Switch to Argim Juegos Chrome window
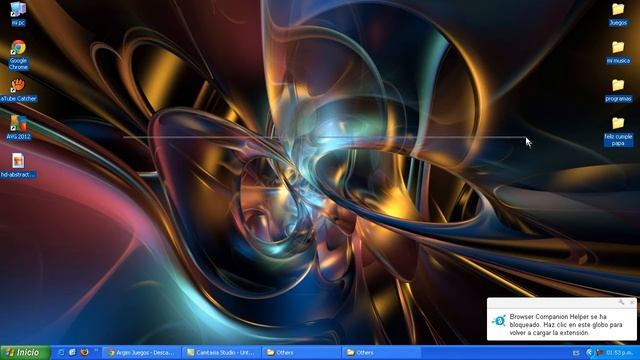Viewport: 640px width, 360px height. 142,352
